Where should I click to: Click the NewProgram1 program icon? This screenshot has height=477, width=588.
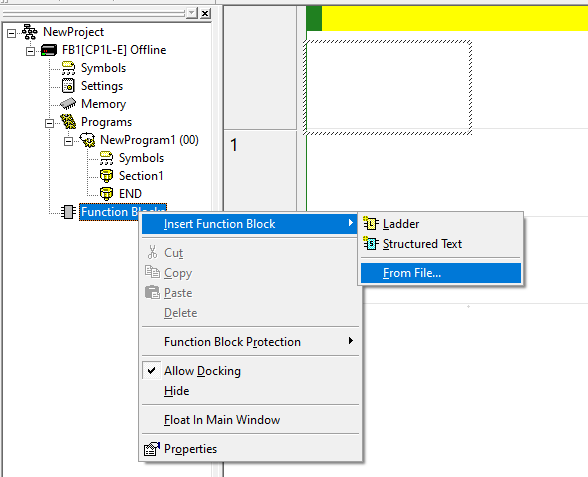88,140
